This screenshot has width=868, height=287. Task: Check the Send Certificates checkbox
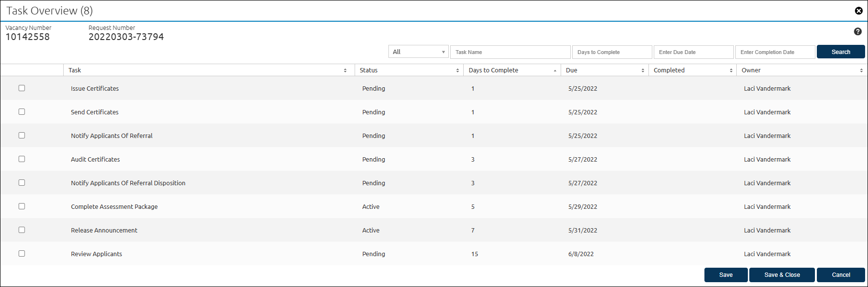click(x=22, y=111)
